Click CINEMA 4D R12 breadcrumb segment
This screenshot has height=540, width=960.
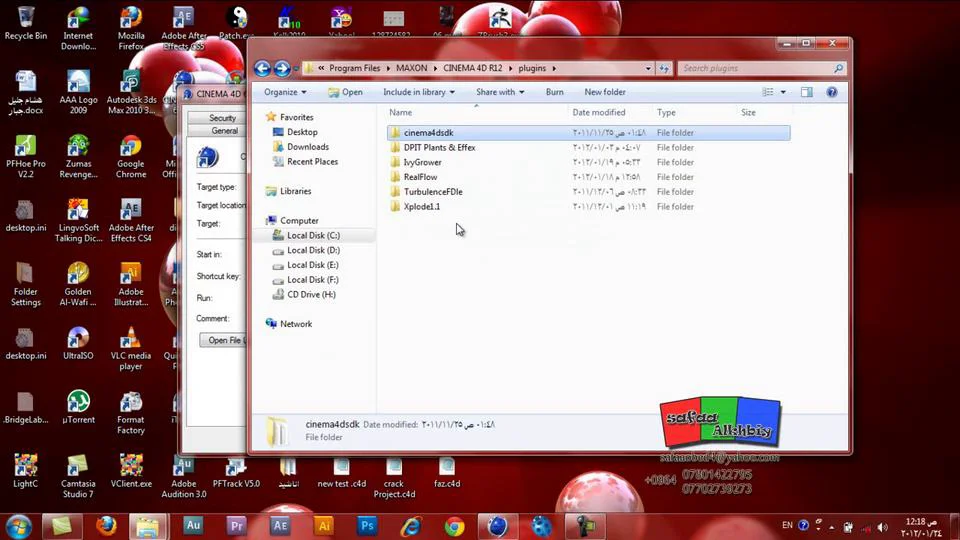(473, 68)
